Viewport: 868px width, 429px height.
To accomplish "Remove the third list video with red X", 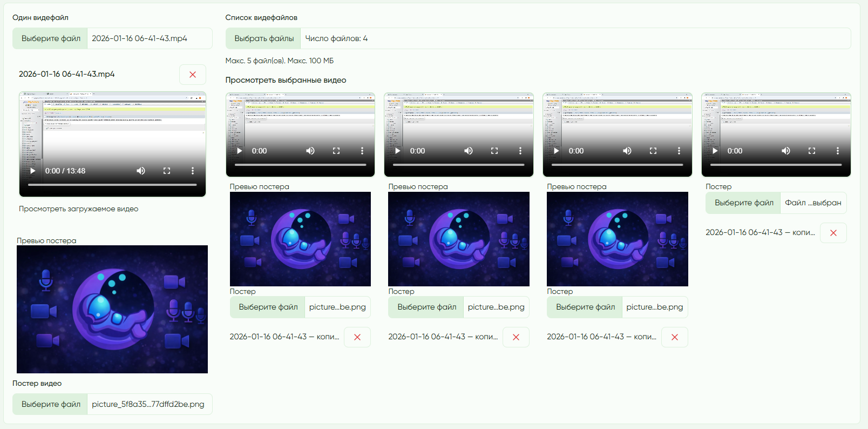I will [675, 337].
